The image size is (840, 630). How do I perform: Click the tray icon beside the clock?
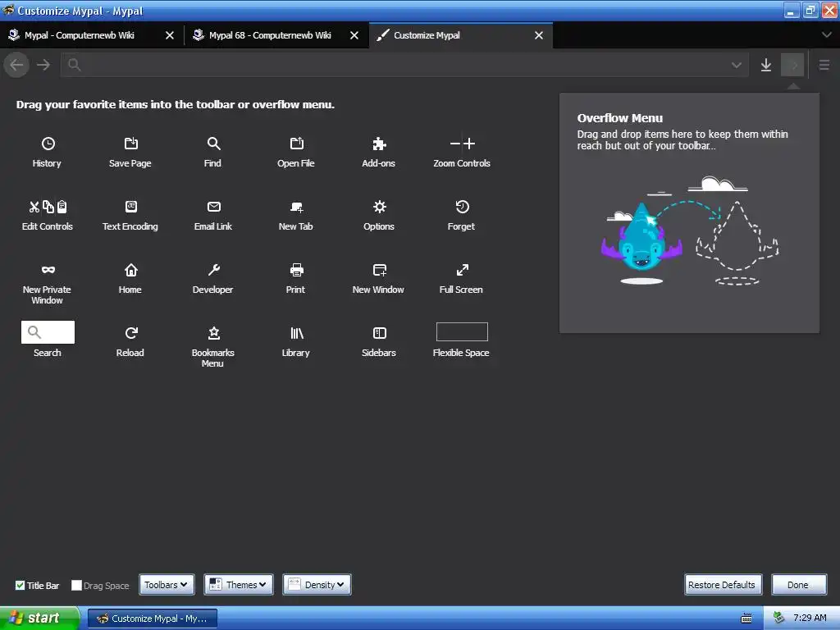click(779, 619)
